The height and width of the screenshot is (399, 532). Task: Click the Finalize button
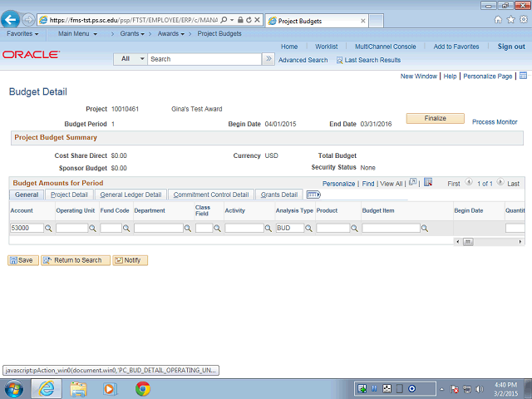tap(435, 118)
